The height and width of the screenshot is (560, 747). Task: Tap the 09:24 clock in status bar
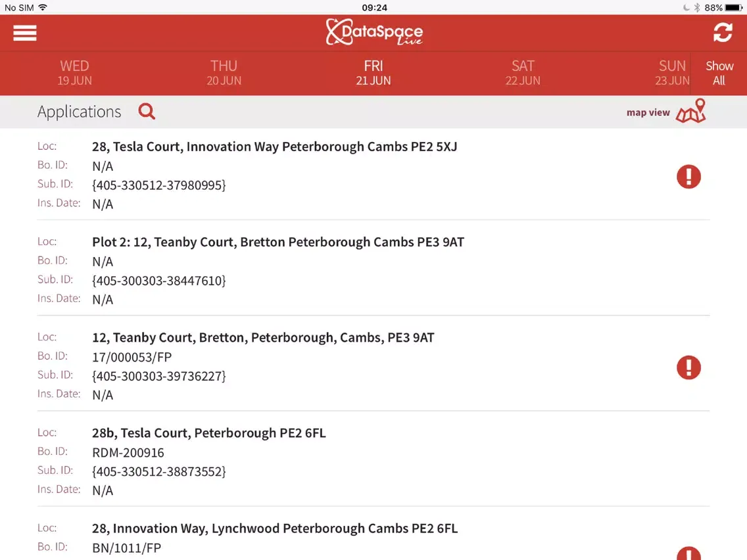[x=374, y=8]
